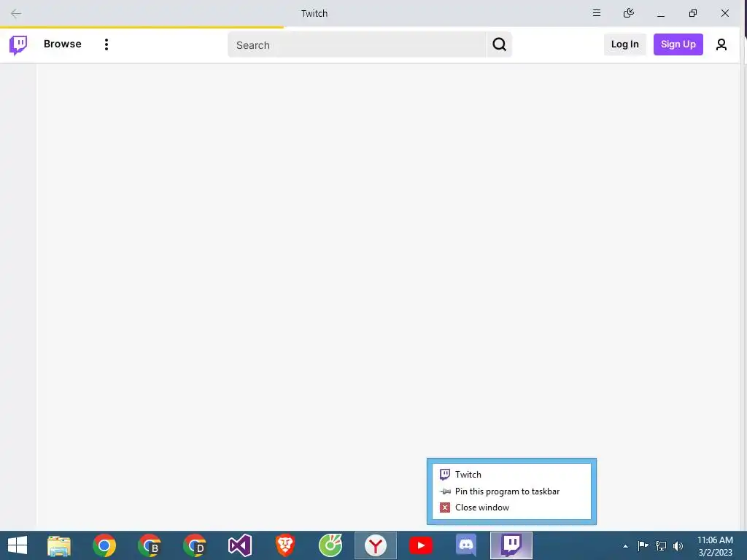The height and width of the screenshot is (560, 747).
Task: Choose Pin this program to taskbar
Action: [511, 491]
